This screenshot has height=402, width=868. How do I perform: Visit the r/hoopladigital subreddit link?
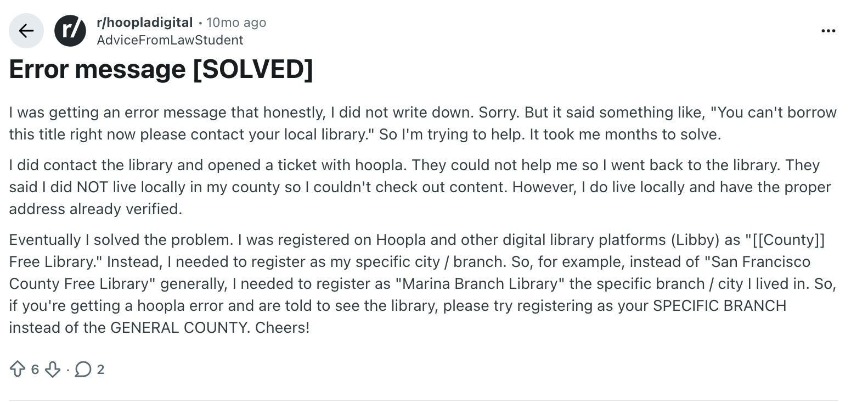click(144, 23)
